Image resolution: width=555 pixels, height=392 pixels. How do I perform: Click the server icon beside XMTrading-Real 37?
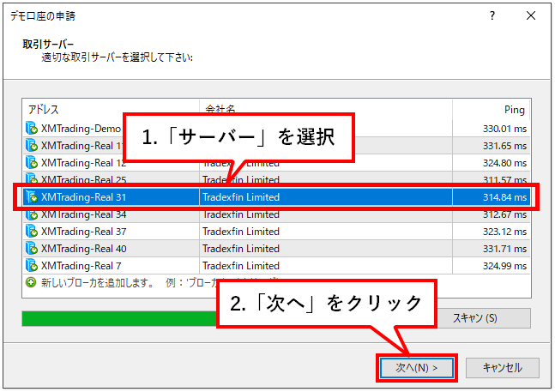(32, 232)
